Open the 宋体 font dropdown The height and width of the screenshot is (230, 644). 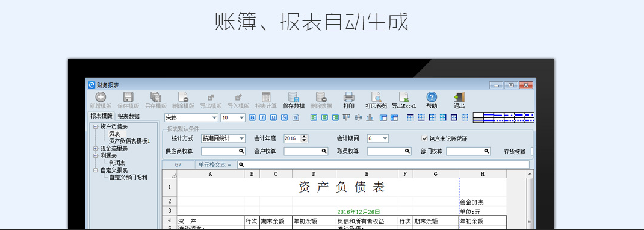click(214, 117)
